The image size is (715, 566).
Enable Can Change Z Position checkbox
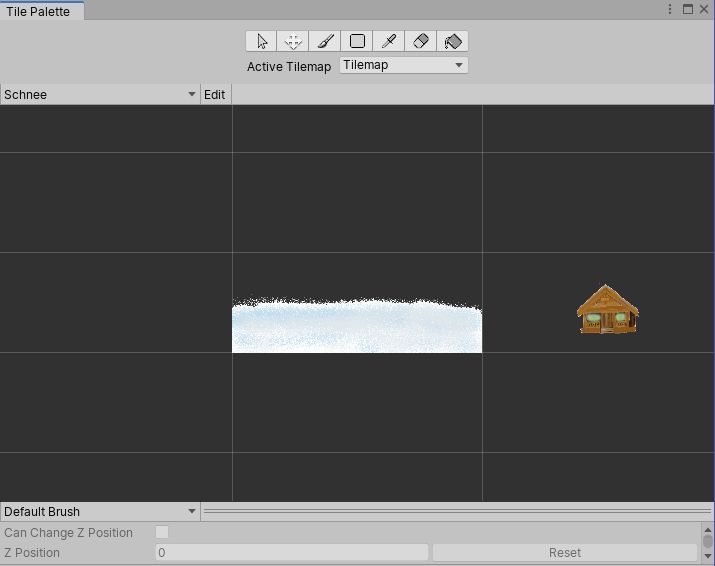162,532
